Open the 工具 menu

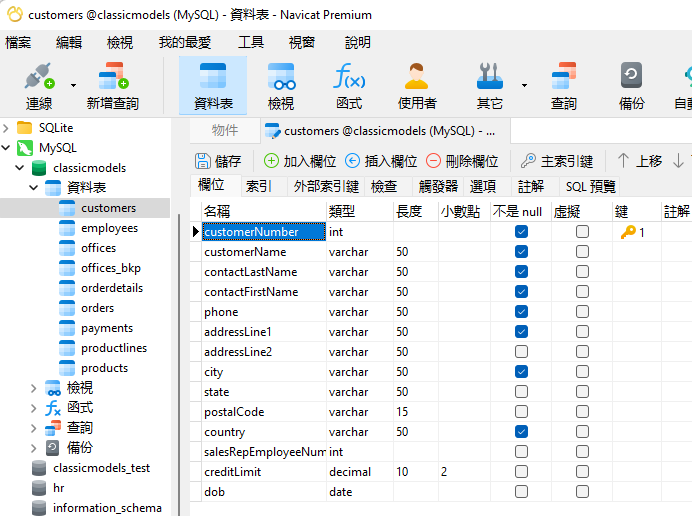click(x=251, y=42)
